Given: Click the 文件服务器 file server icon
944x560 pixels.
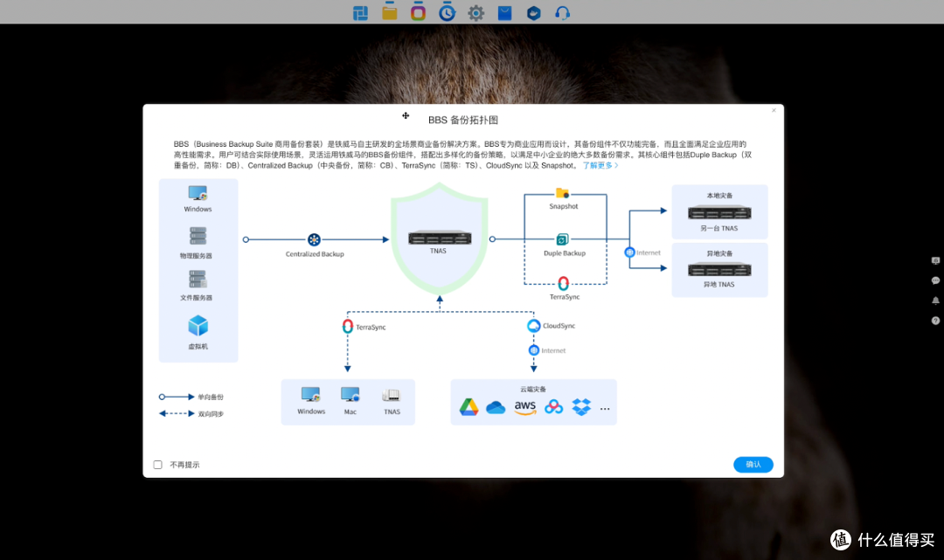Looking at the screenshot, I should pyautogui.click(x=198, y=279).
